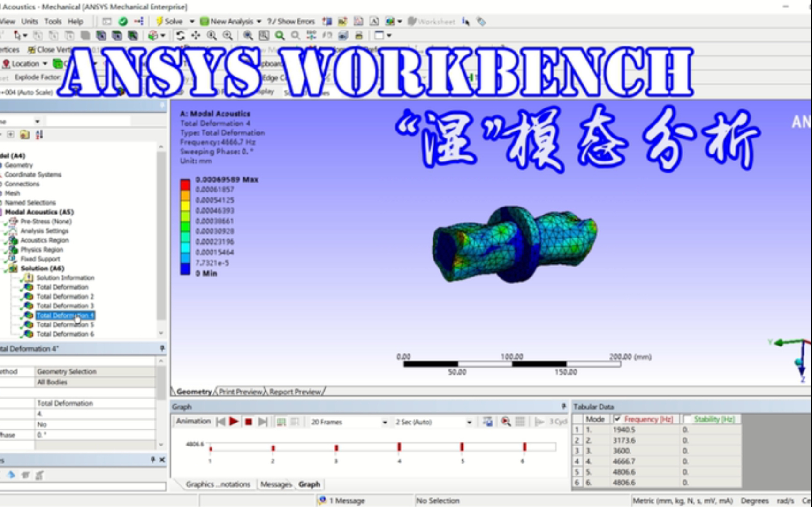The image size is (812, 507).
Task: Click the Zoom To Fit green magnifier
Action: [280, 35]
